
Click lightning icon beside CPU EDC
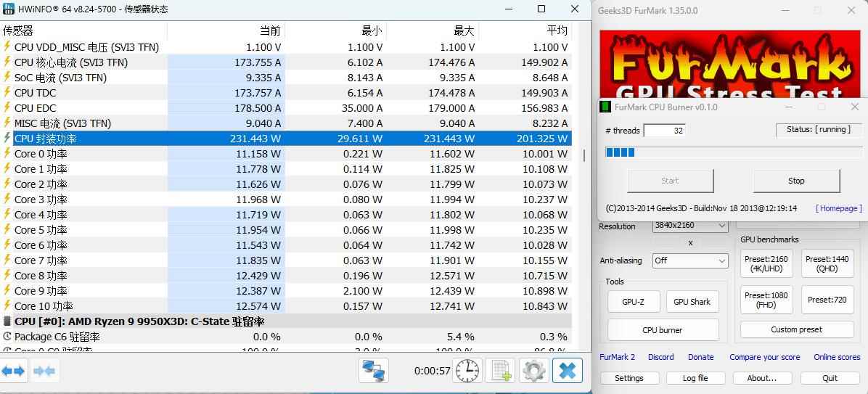7,108
